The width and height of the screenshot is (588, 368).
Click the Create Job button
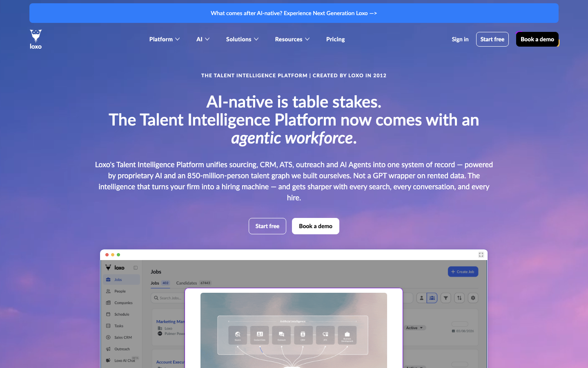tap(463, 272)
